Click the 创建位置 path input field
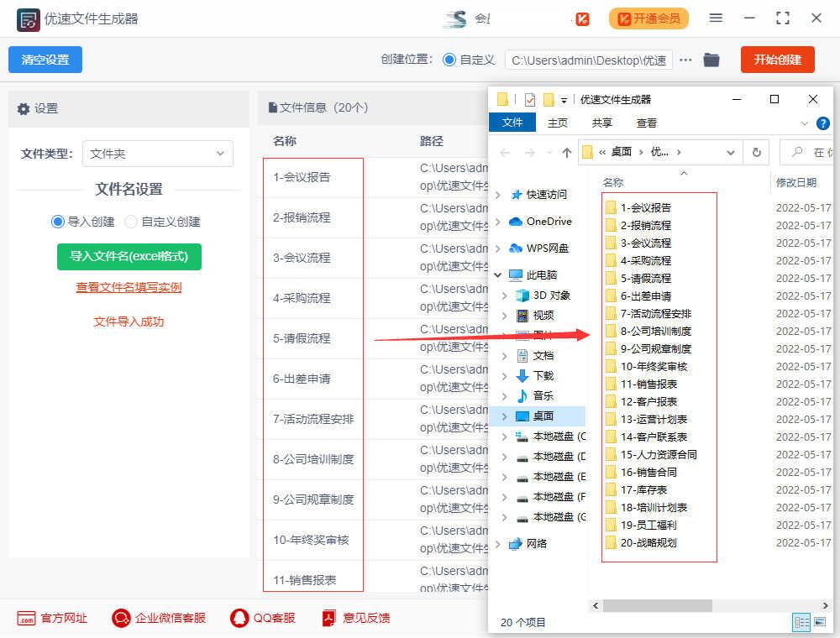This screenshot has width=840, height=638. point(589,60)
